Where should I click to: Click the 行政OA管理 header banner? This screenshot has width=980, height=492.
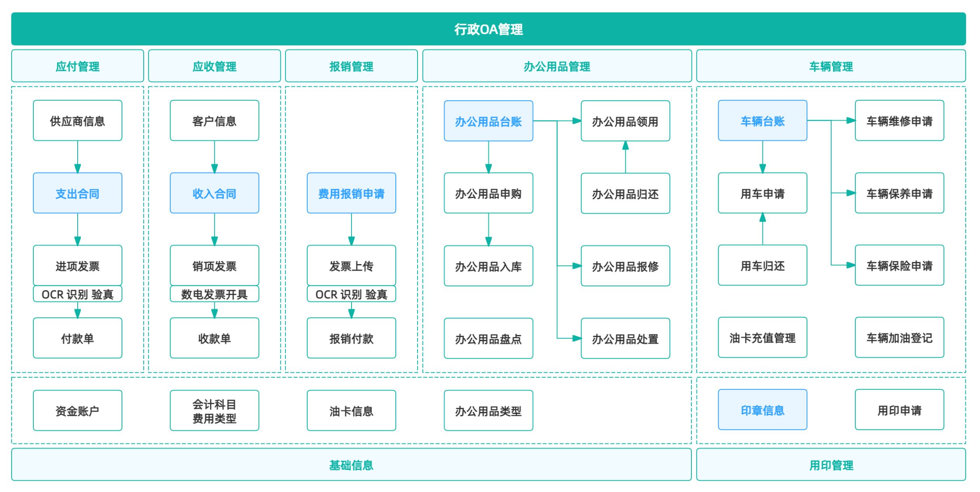[488, 29]
